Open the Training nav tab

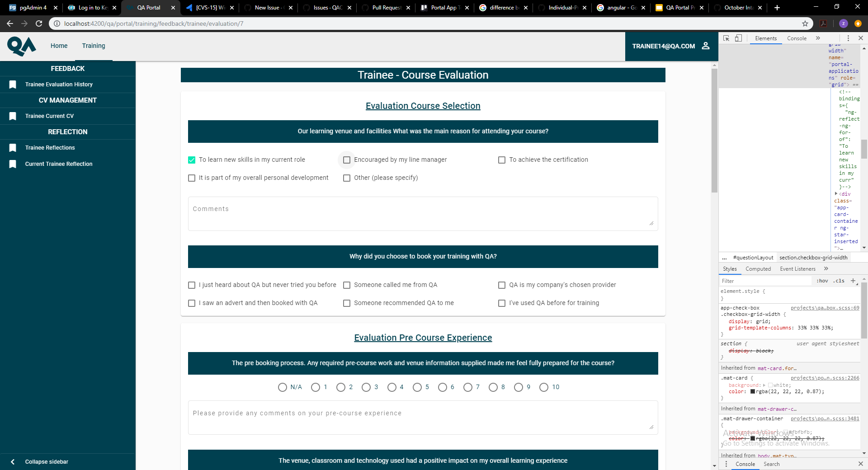pos(94,46)
